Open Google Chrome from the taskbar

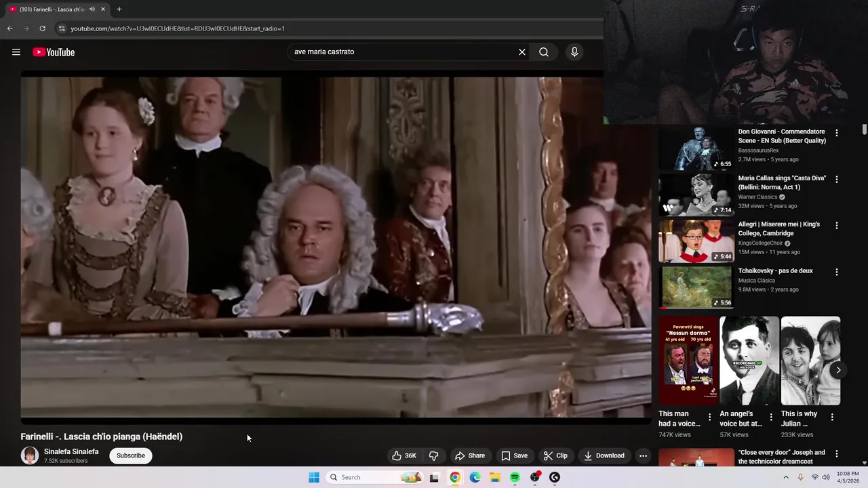pyautogui.click(x=455, y=477)
